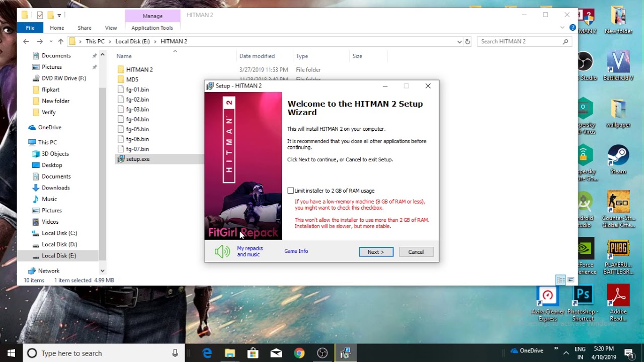
Task: Open Steam desktop shortcut
Action: [618, 160]
